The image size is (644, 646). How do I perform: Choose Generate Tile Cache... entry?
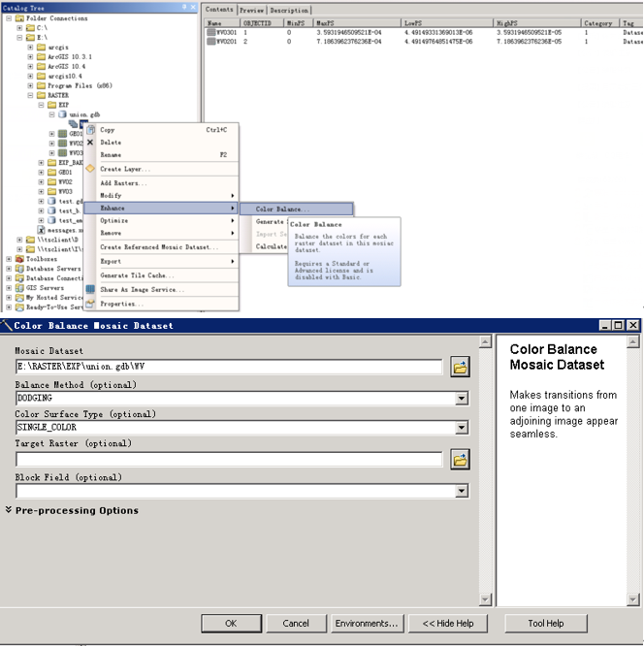click(x=161, y=275)
